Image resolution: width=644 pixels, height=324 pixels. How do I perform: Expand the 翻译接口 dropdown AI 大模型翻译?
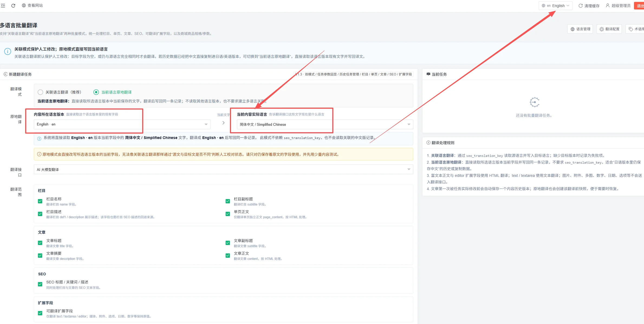coord(223,169)
